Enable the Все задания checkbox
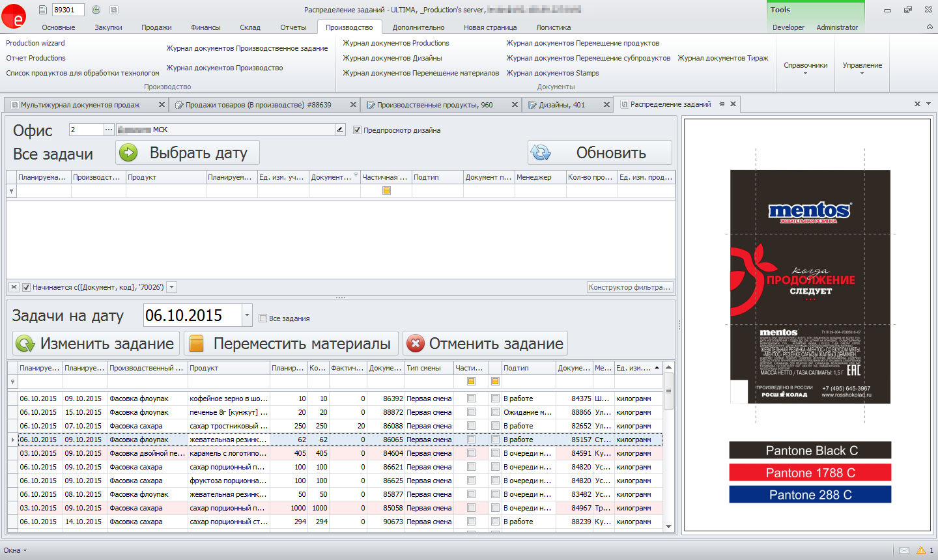Image resolution: width=938 pixels, height=560 pixels. 263,318
